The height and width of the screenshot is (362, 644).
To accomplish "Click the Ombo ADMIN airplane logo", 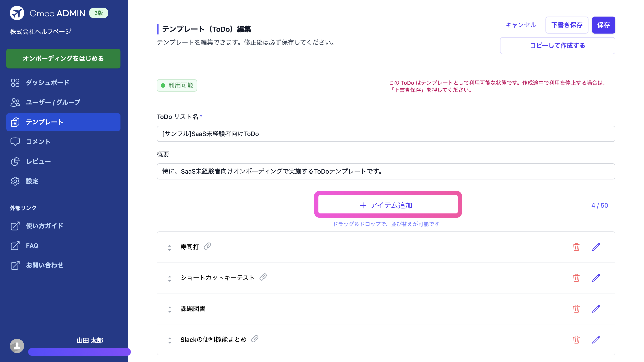I will point(17,13).
